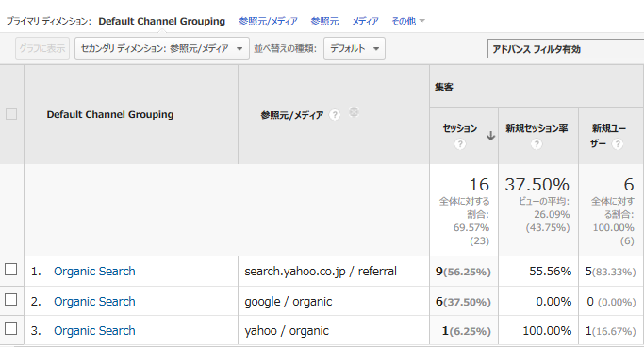Open help icon under セッション header

point(460,144)
